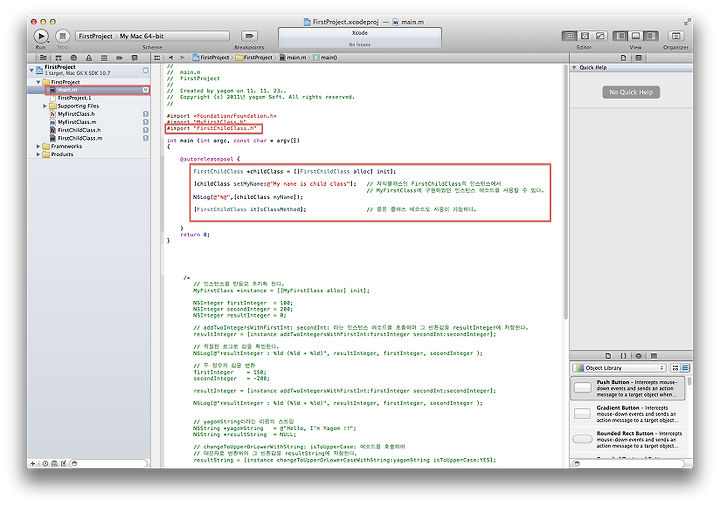The image size is (720, 506).
Task: Open the related files menu in jump bar
Action: point(157,58)
